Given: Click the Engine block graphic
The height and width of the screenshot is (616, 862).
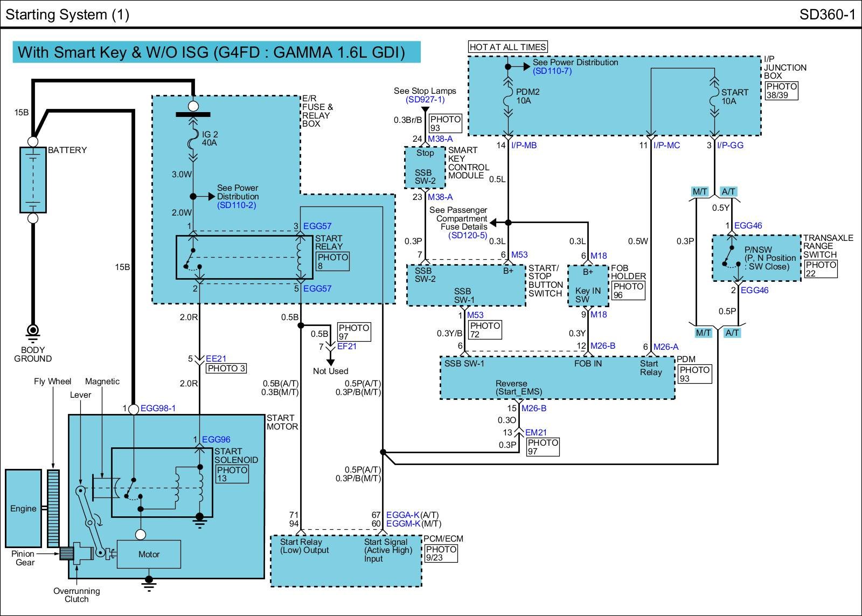Looking at the screenshot, I should (23, 508).
